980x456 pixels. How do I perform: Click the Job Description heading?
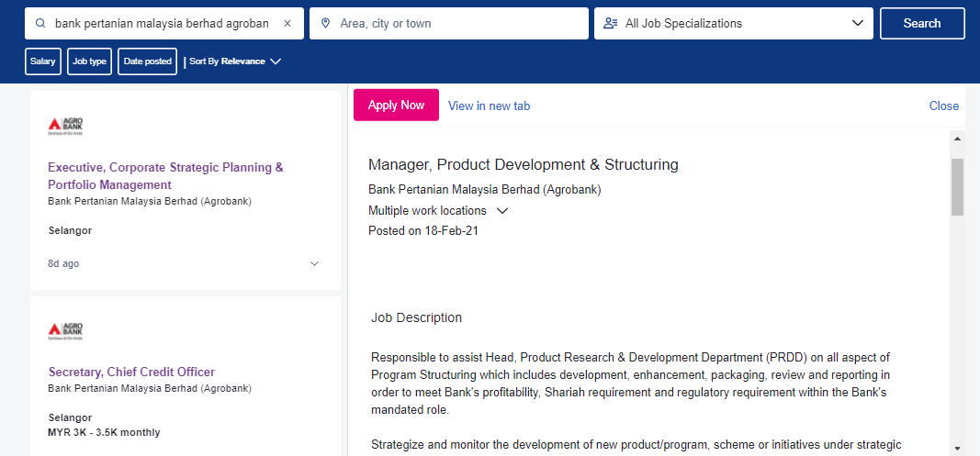(416, 317)
